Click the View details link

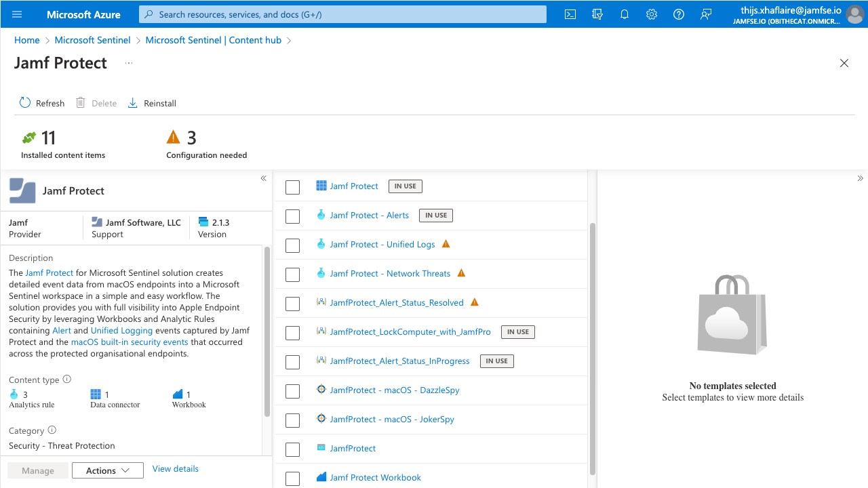[x=176, y=468]
